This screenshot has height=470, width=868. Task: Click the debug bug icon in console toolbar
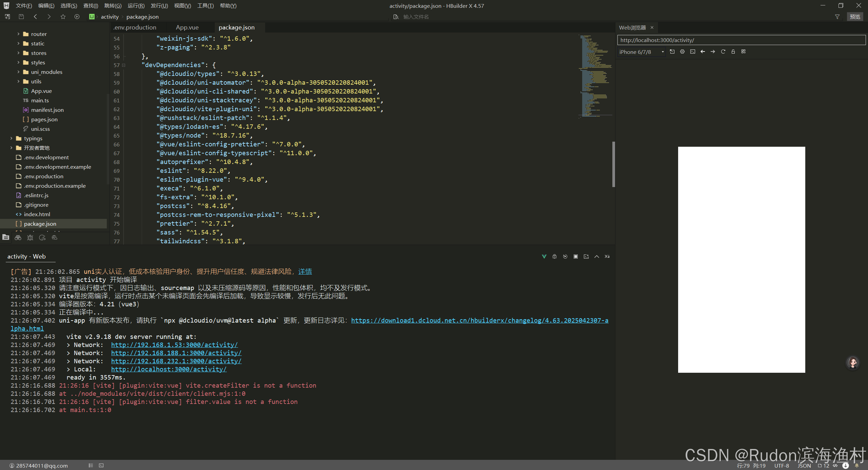coord(554,257)
